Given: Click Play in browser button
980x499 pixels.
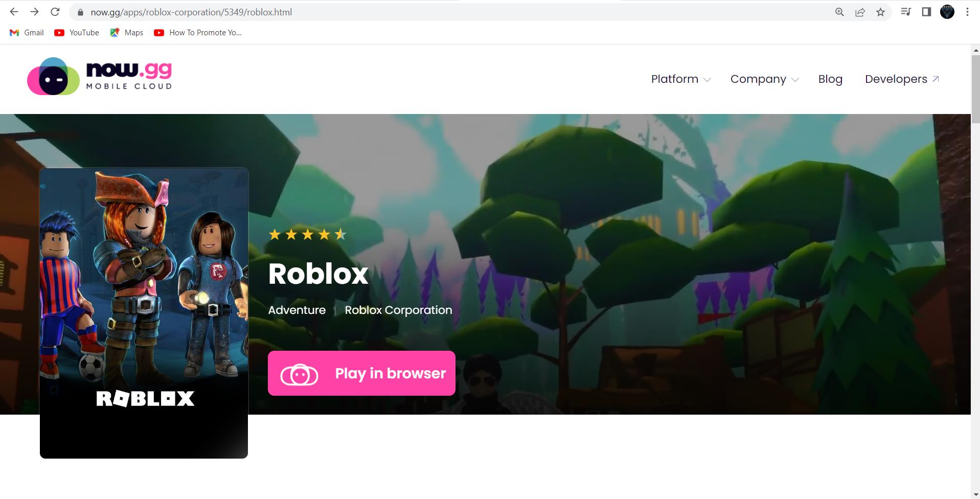Looking at the screenshot, I should point(361,373).
